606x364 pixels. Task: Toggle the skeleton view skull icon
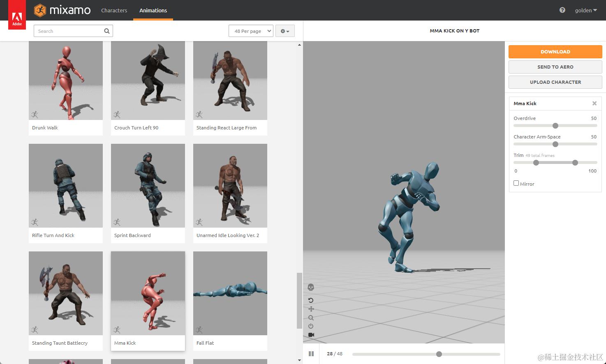(x=311, y=287)
